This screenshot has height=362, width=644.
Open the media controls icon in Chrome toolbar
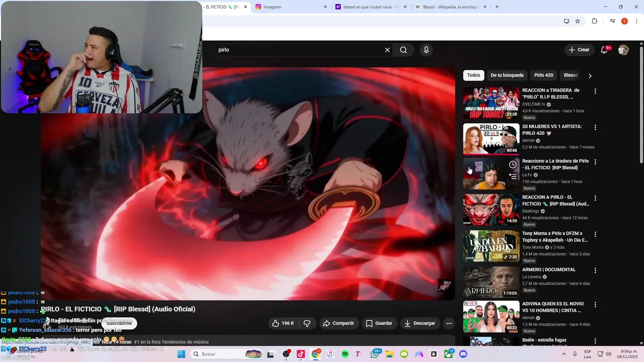[x=612, y=21]
